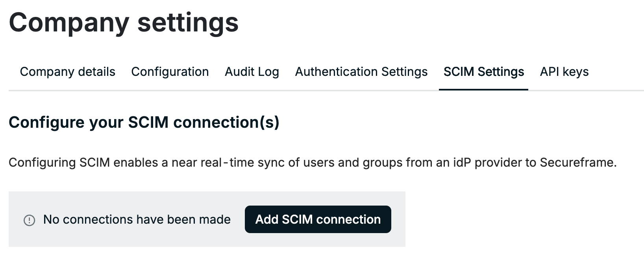This screenshot has width=644, height=261.
Task: Click the gray empty-state banner right of the button
Action: 398,219
